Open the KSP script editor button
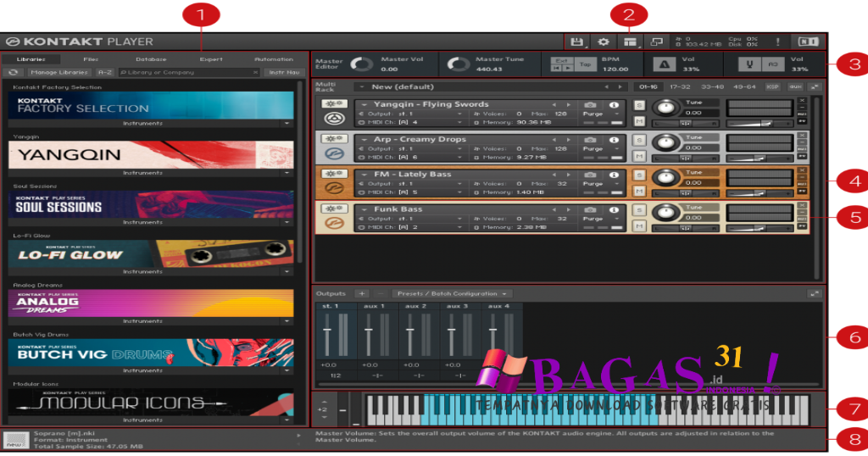 click(x=772, y=87)
